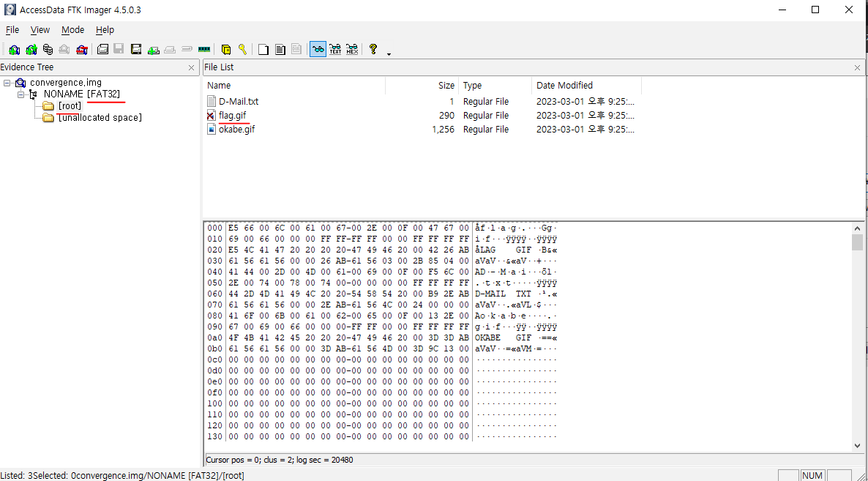Select deleted flag.gif file entry
Viewport: 868px width, 481px height.
232,115
